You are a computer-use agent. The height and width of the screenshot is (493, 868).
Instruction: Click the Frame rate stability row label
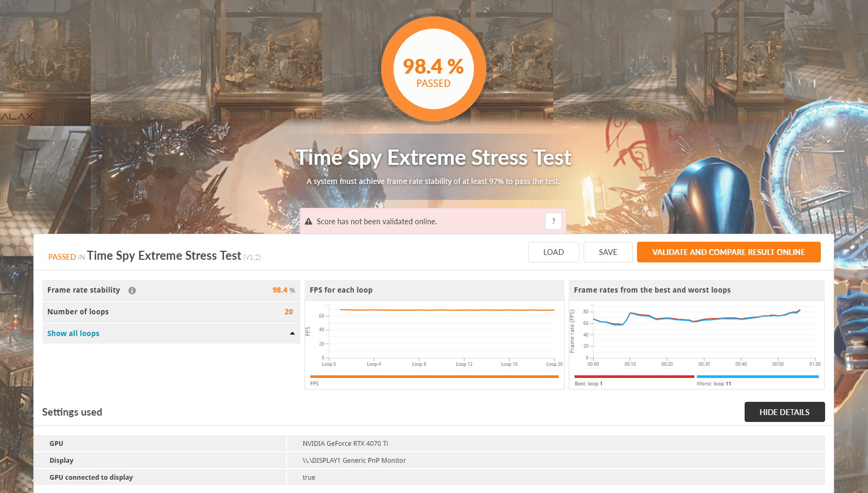click(x=84, y=290)
